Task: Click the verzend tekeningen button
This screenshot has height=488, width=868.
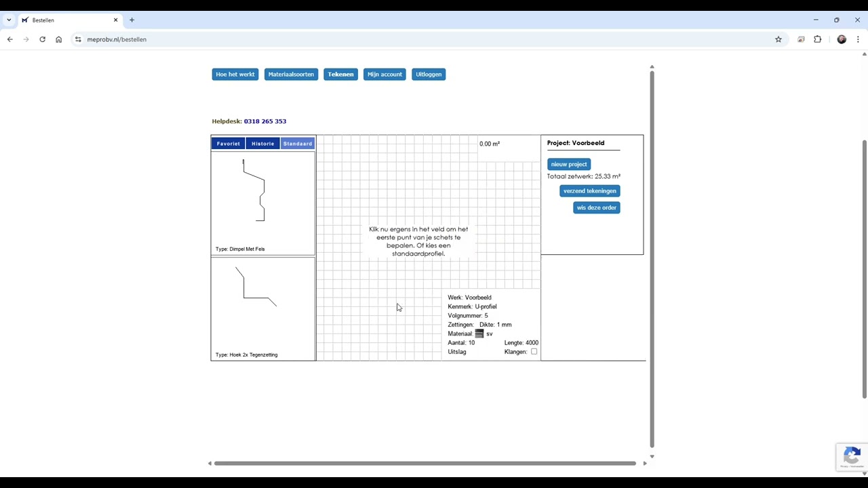Action: pyautogui.click(x=589, y=190)
